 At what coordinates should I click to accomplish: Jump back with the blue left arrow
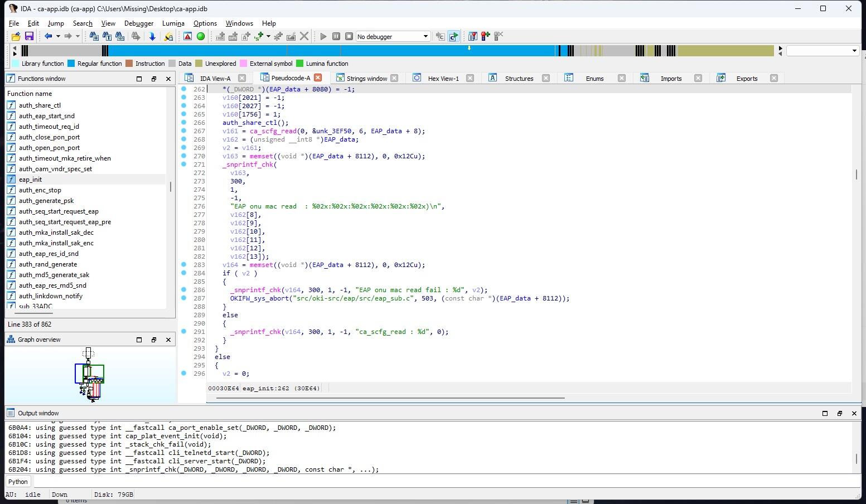tap(48, 37)
